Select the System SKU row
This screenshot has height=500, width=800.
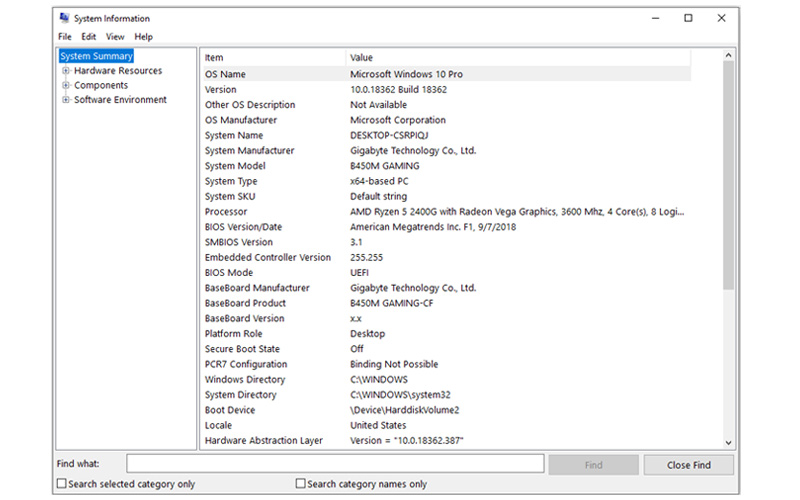click(x=447, y=196)
